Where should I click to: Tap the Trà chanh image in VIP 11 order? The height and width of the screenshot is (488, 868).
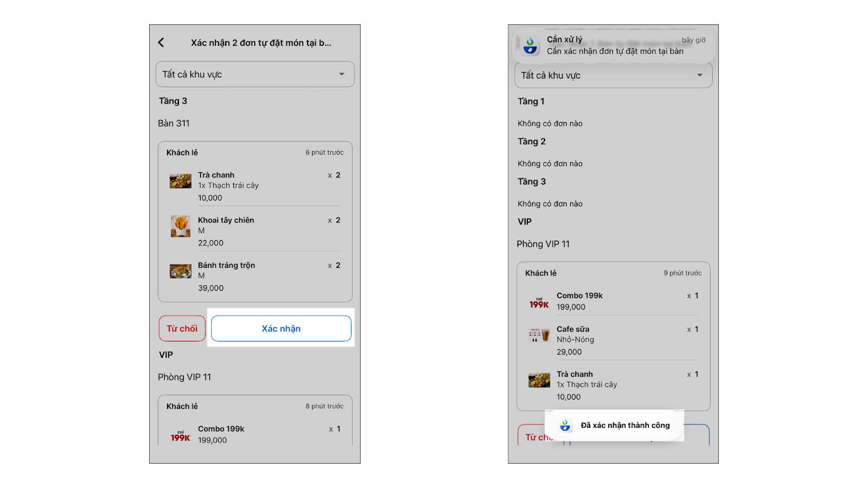click(x=539, y=380)
